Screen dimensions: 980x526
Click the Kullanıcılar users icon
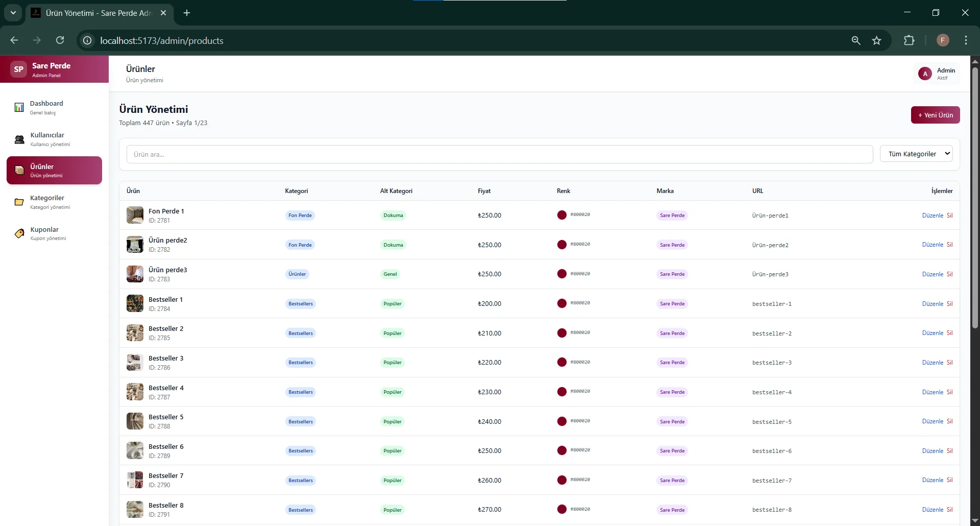[19, 139]
